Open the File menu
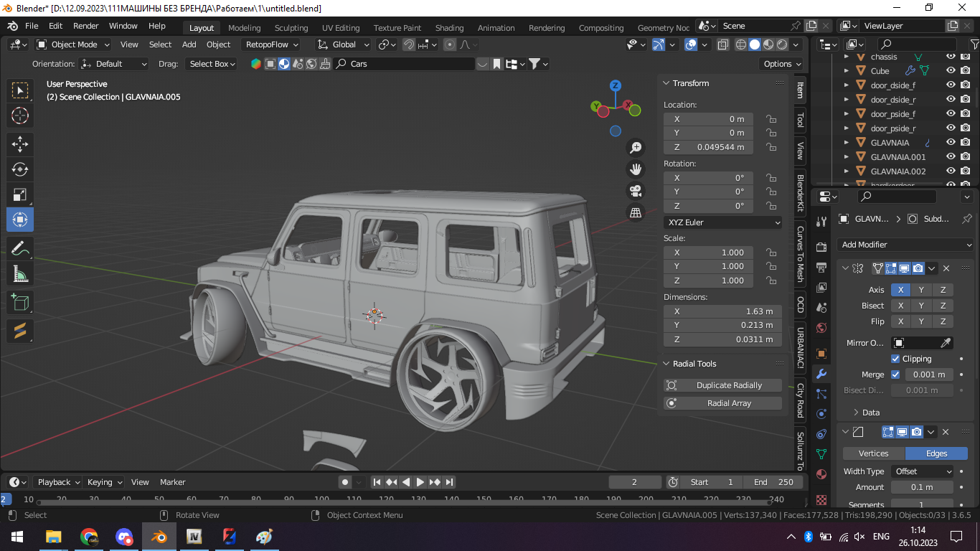This screenshot has width=980, height=551. [32, 26]
